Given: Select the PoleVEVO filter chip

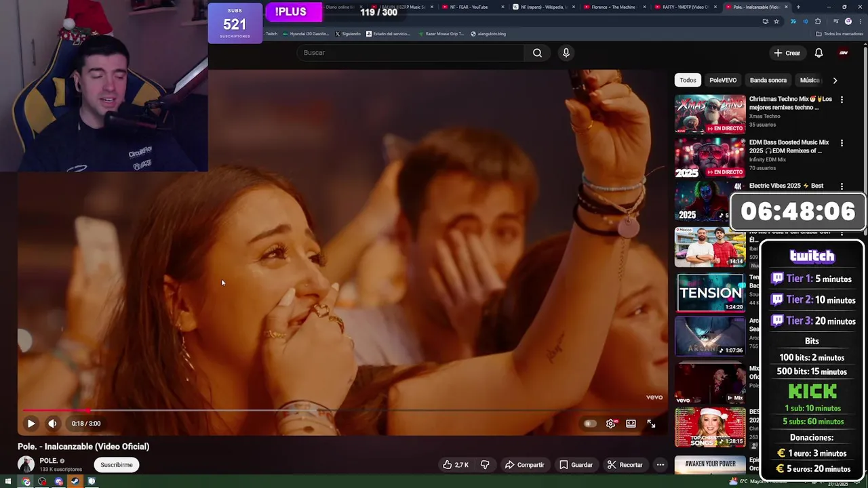Looking at the screenshot, I should pos(723,80).
